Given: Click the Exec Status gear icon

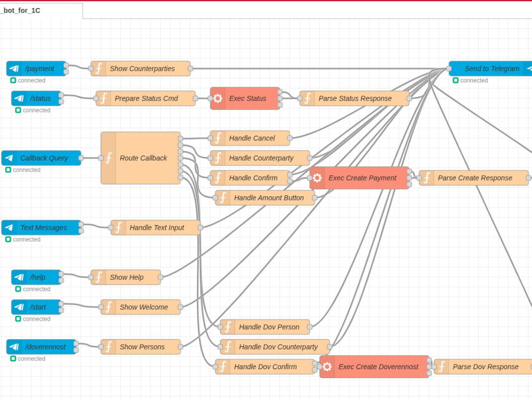Looking at the screenshot, I should pyautogui.click(x=218, y=98).
